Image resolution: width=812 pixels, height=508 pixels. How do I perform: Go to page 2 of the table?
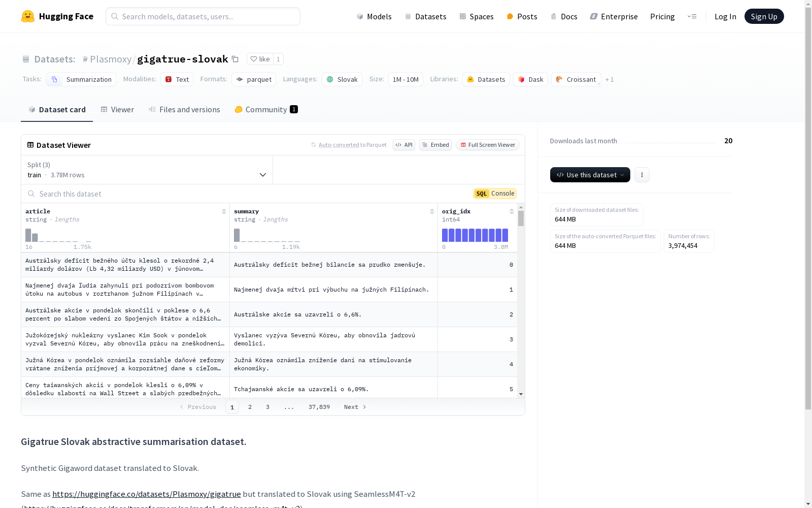[250, 407]
